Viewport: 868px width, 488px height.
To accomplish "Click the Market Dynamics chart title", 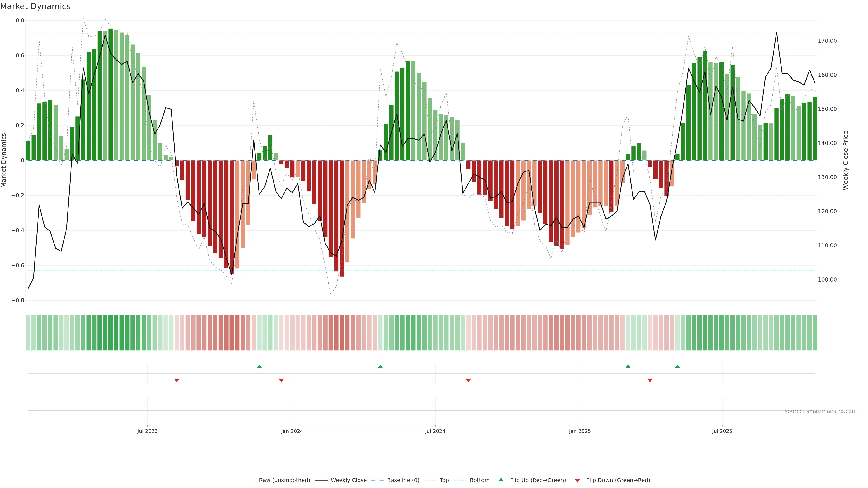I will click(x=35, y=6).
